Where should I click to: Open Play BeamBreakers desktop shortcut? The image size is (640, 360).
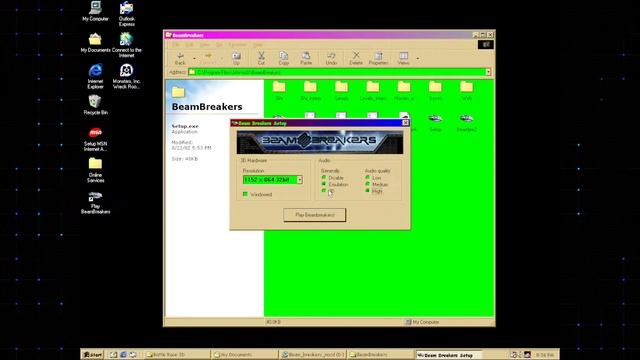(x=96, y=202)
